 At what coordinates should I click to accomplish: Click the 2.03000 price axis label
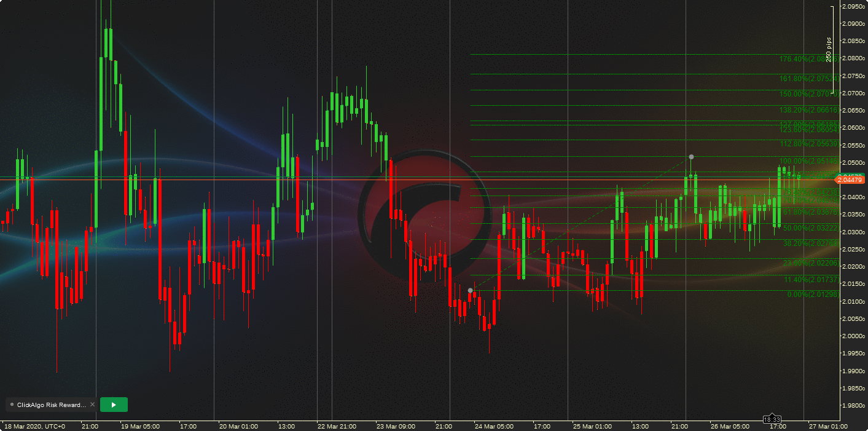coord(853,232)
